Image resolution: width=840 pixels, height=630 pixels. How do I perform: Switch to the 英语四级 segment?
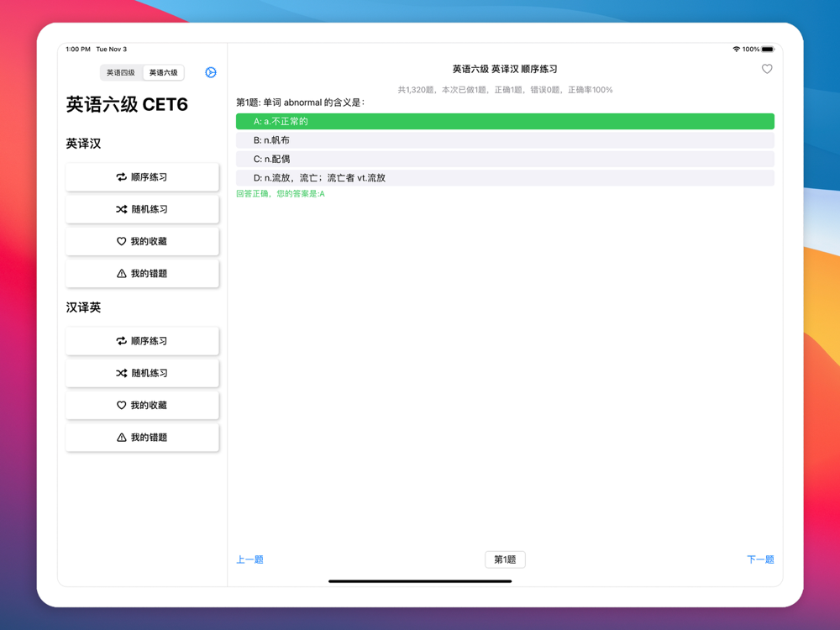pyautogui.click(x=121, y=72)
